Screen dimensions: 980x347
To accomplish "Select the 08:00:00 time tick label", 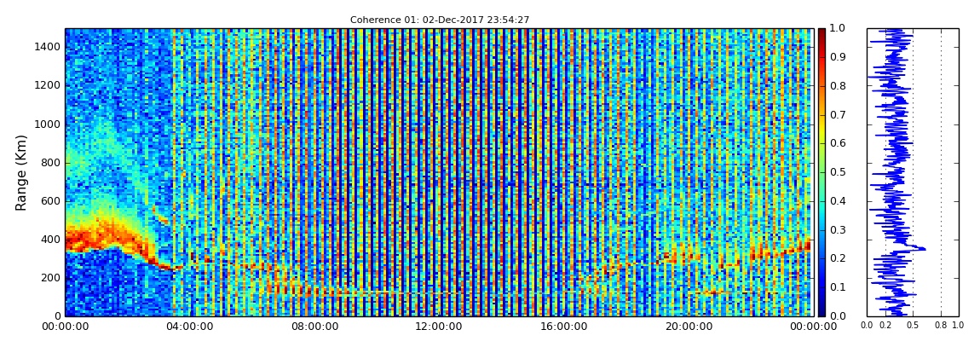I will tap(313, 327).
